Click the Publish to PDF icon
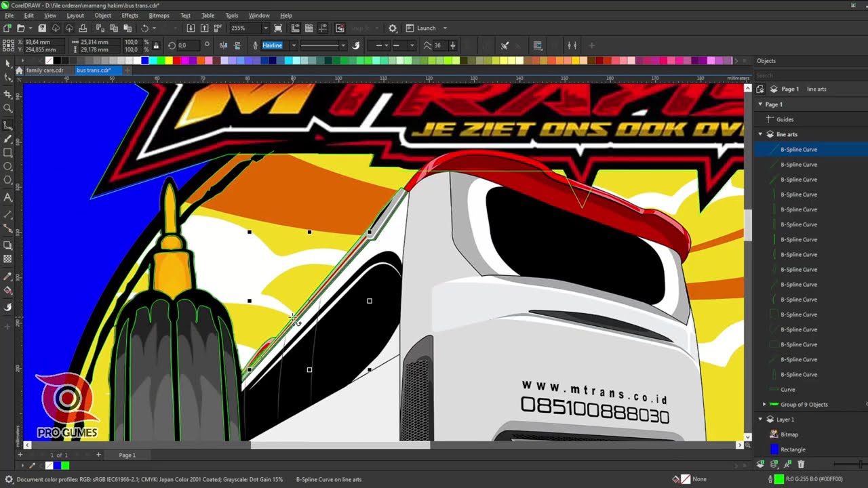Image resolution: width=868 pixels, height=488 pixels. pos(218,28)
